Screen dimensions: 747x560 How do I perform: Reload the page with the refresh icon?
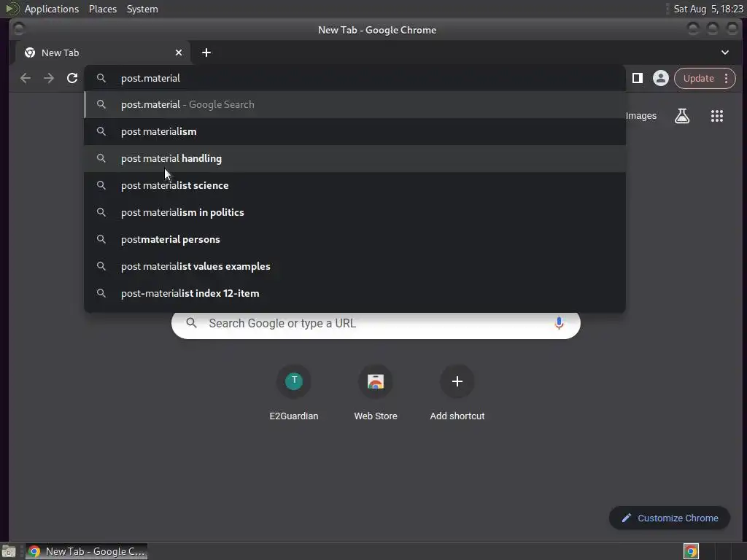click(72, 78)
